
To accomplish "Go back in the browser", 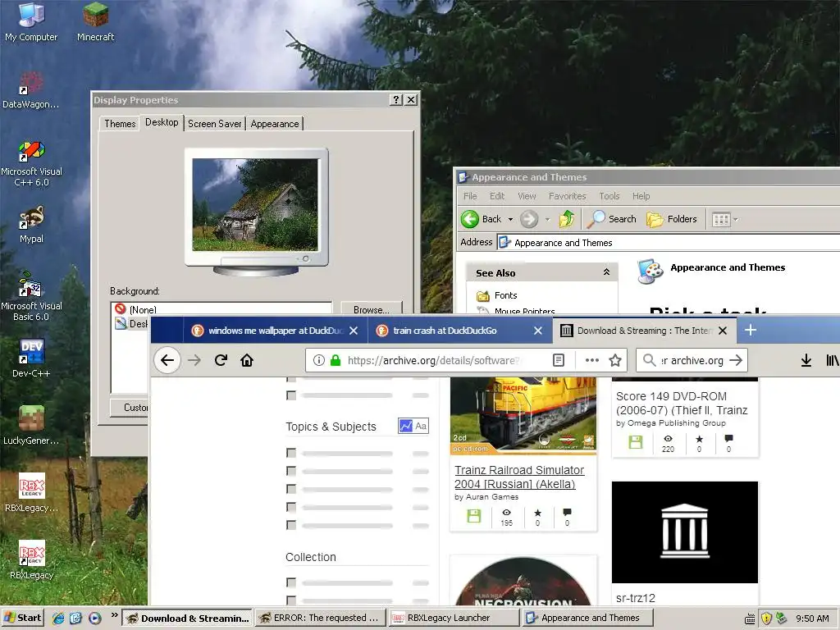I will click(167, 361).
